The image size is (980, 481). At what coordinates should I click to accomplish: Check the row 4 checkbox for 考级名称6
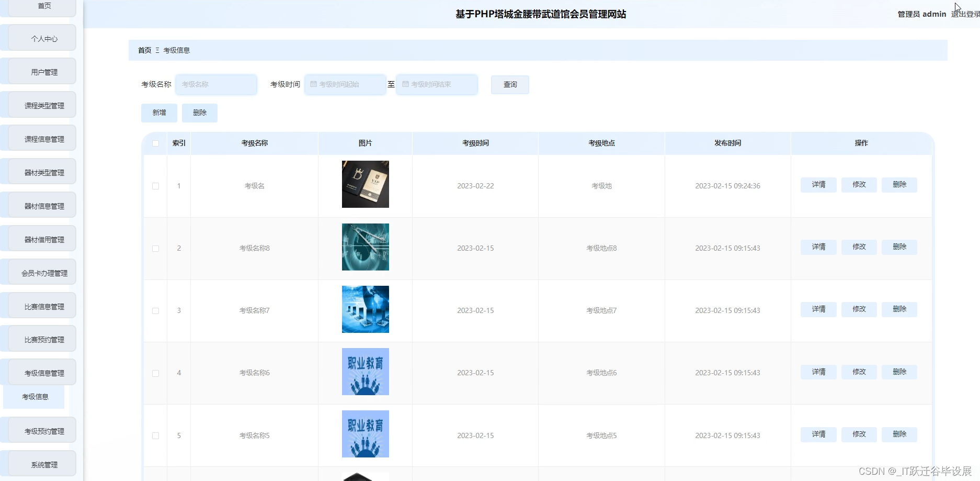pos(155,373)
